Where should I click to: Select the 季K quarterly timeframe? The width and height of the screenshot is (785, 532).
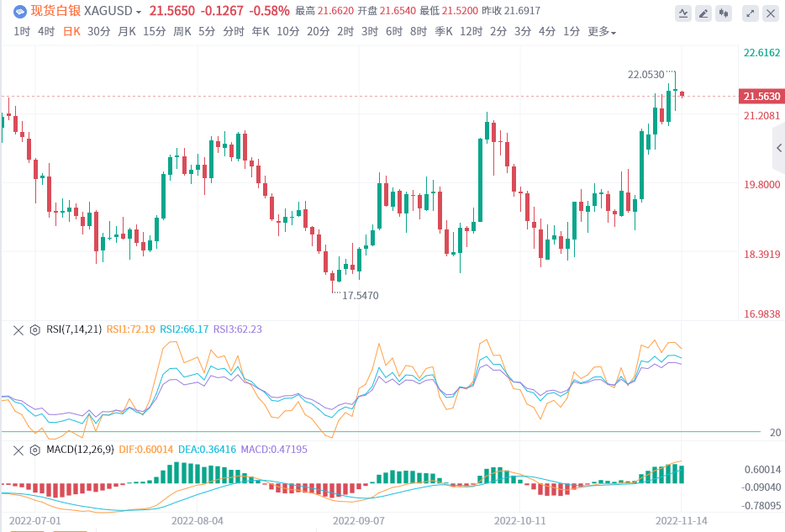tap(444, 32)
